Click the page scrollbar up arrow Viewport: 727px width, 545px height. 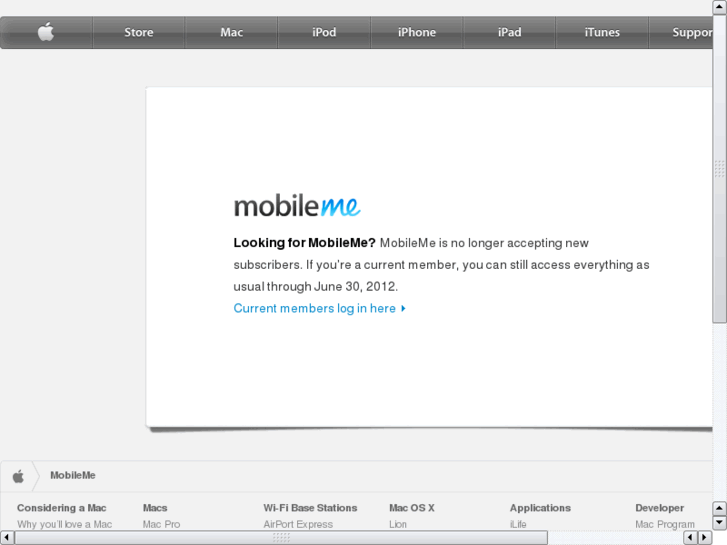(720, 7)
